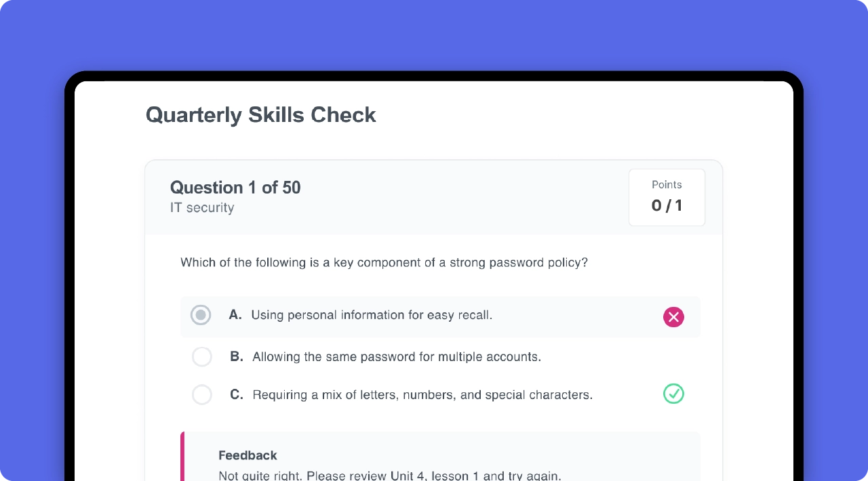Click the password policy question text
868x481 pixels.
pos(384,263)
